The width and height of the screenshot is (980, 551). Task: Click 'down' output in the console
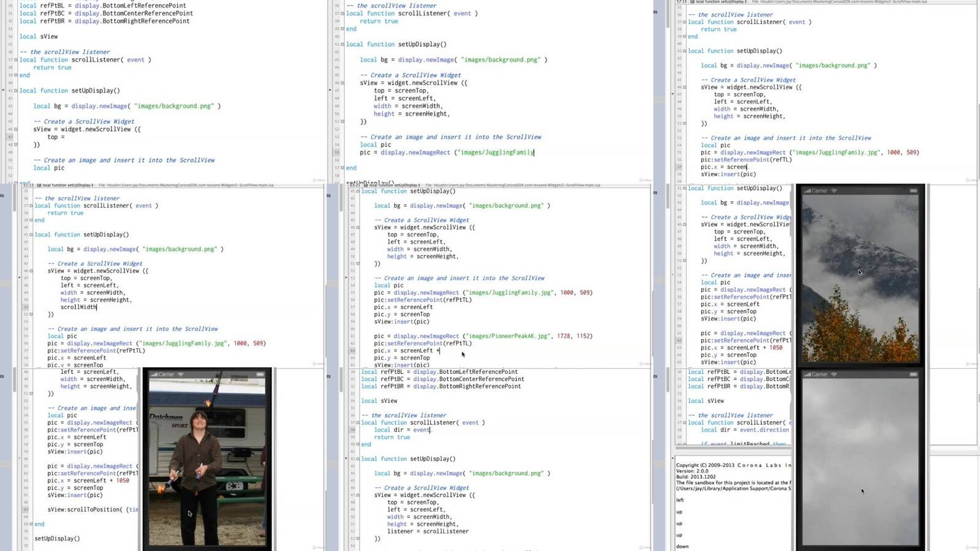tap(682, 547)
